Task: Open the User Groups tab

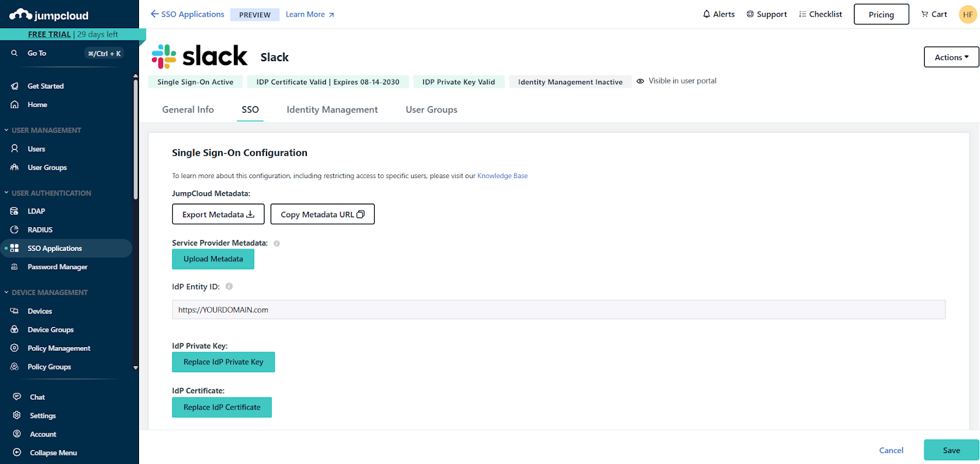Action: (431, 110)
